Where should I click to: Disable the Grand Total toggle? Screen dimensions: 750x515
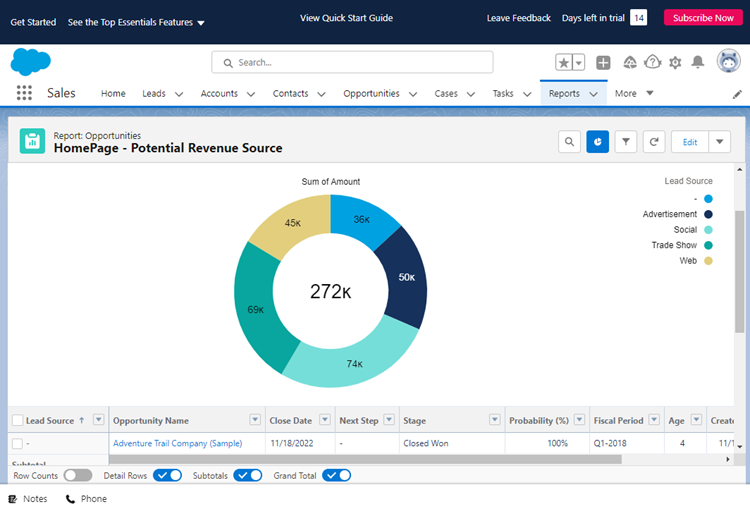(x=337, y=475)
